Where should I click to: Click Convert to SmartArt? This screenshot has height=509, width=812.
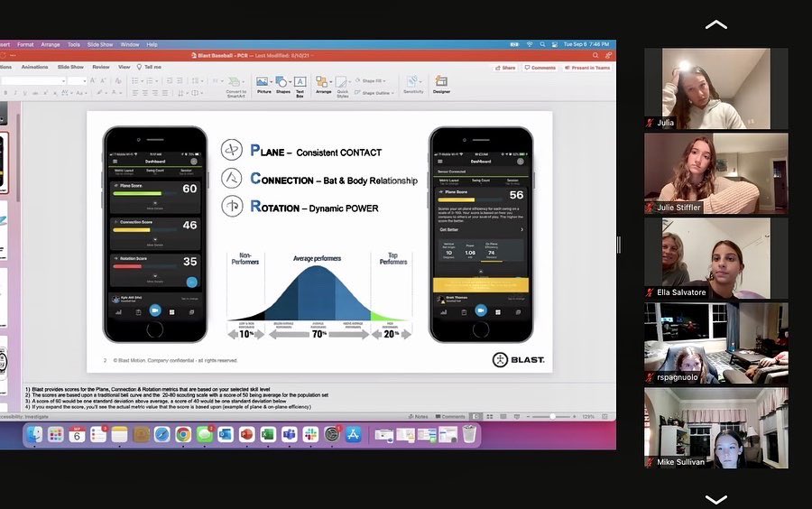[x=235, y=87]
